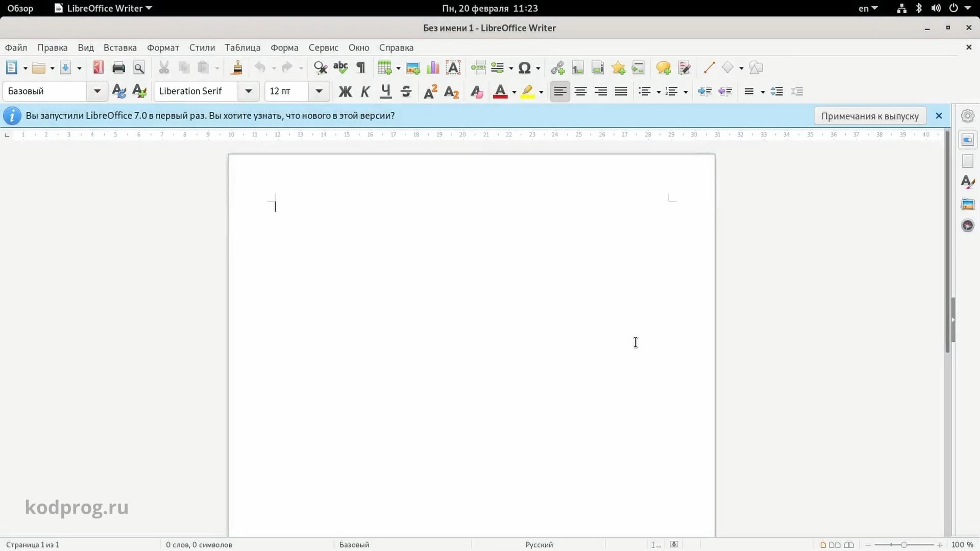The width and height of the screenshot is (980, 551).
Task: Click the Print icon
Action: pos(118,68)
